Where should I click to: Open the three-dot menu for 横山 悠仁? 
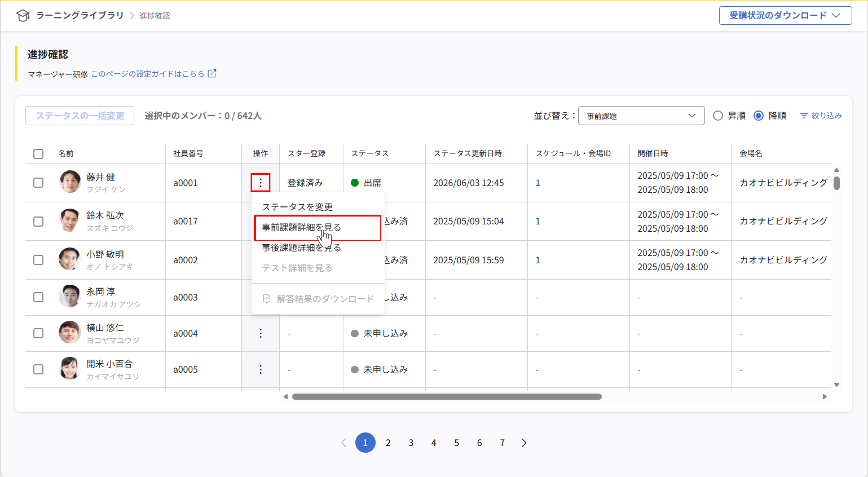point(260,333)
